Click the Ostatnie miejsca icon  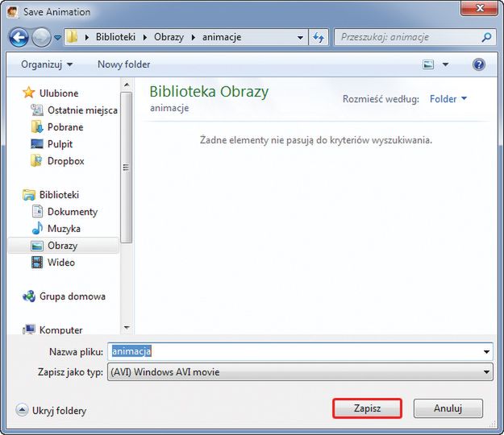(37, 110)
